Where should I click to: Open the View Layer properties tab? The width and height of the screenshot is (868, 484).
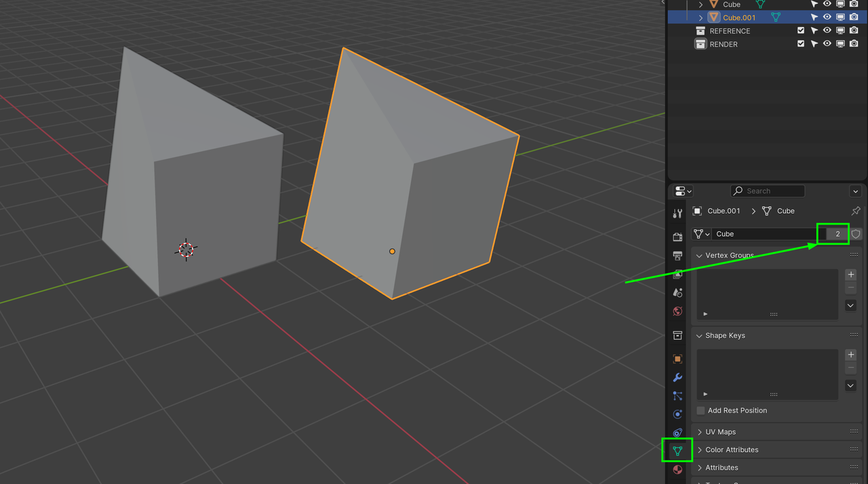(677, 275)
